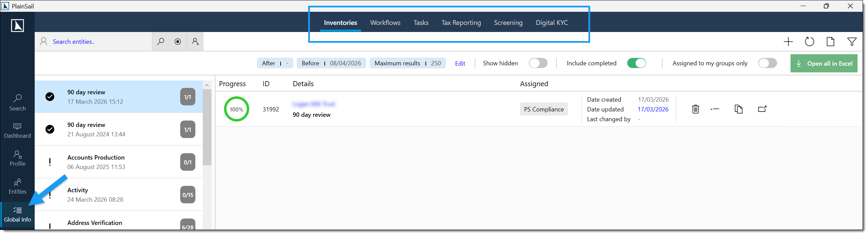The width and height of the screenshot is (868, 235).
Task: Open the filter funnel icon
Action: tap(852, 42)
